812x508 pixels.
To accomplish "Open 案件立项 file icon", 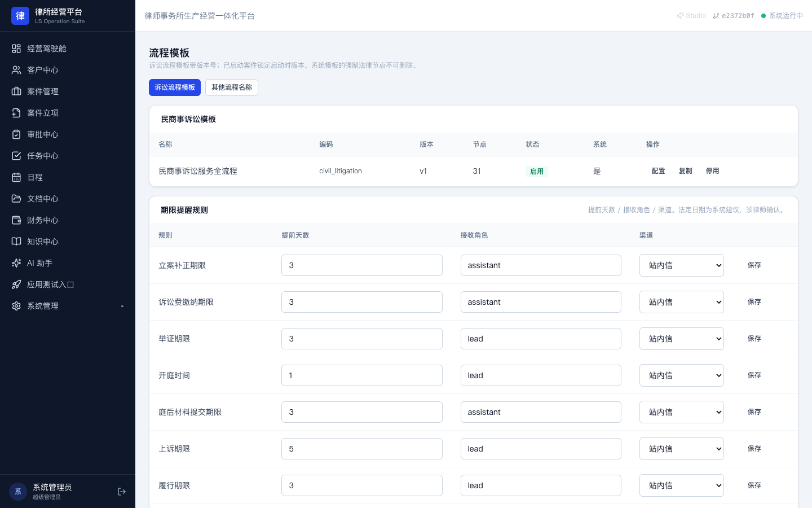I will [x=16, y=113].
